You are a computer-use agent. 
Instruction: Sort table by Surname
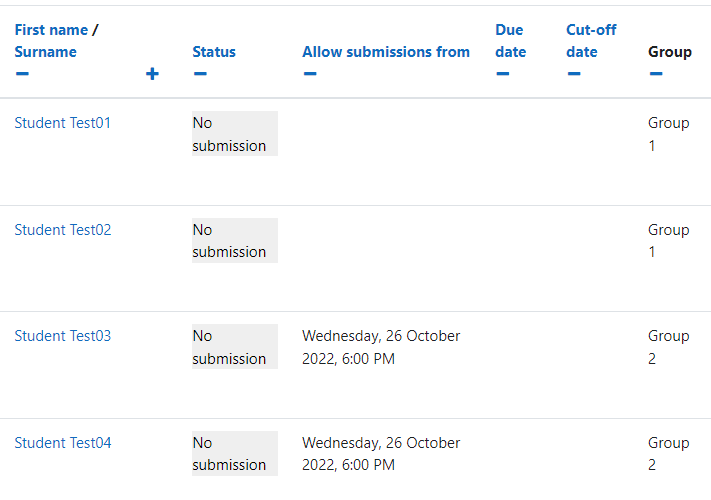pos(45,52)
